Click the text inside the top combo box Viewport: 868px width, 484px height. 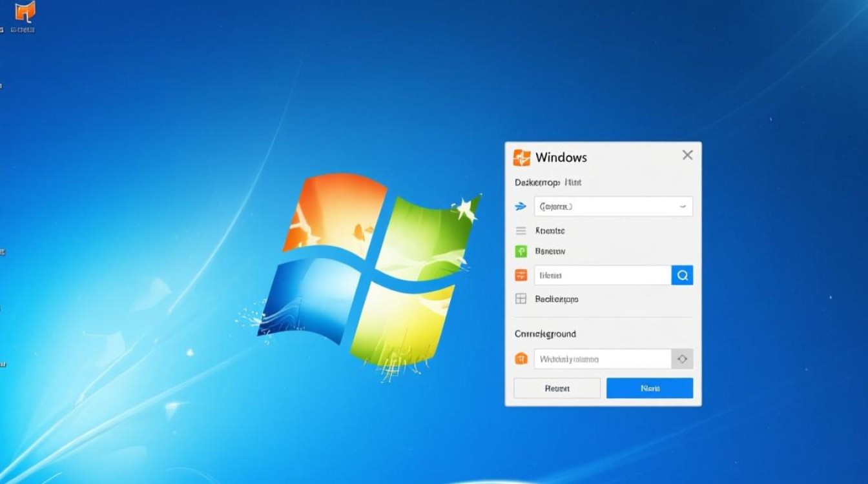click(x=555, y=207)
